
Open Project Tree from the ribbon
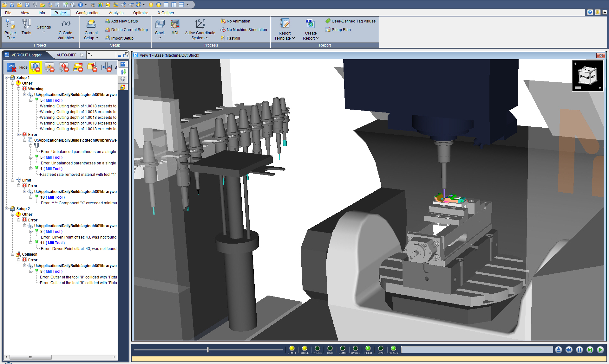coord(10,29)
